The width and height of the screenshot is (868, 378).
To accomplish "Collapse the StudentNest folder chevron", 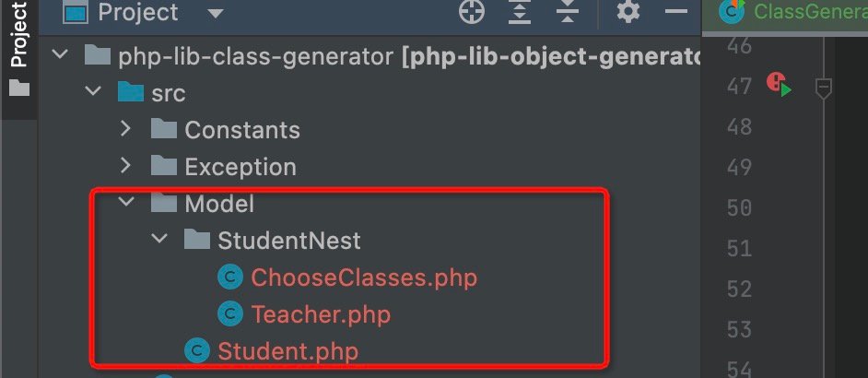I will [x=159, y=241].
